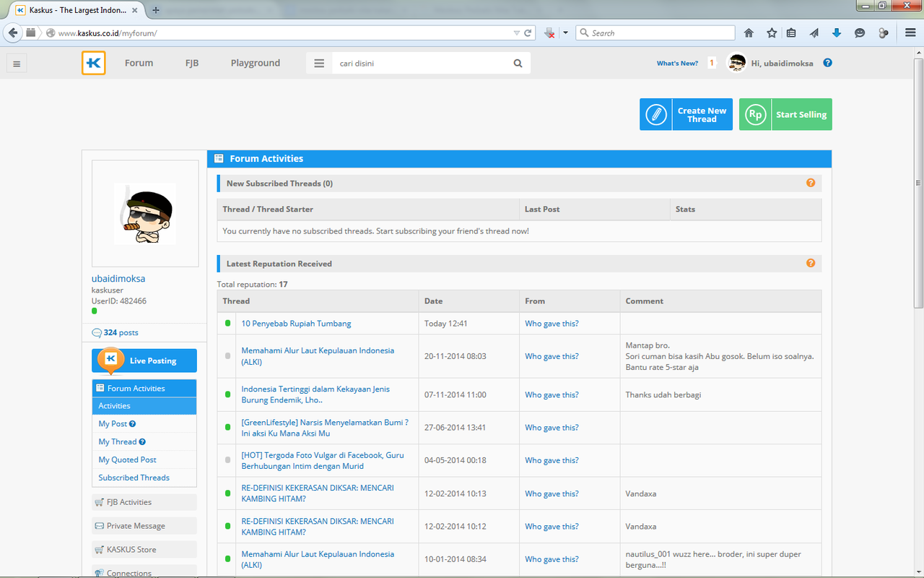Expand the Private Message sidebar section

[144, 526]
